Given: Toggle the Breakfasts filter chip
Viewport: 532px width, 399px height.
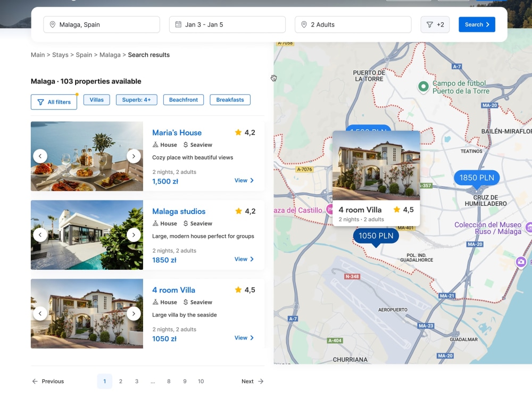Looking at the screenshot, I should click(230, 100).
